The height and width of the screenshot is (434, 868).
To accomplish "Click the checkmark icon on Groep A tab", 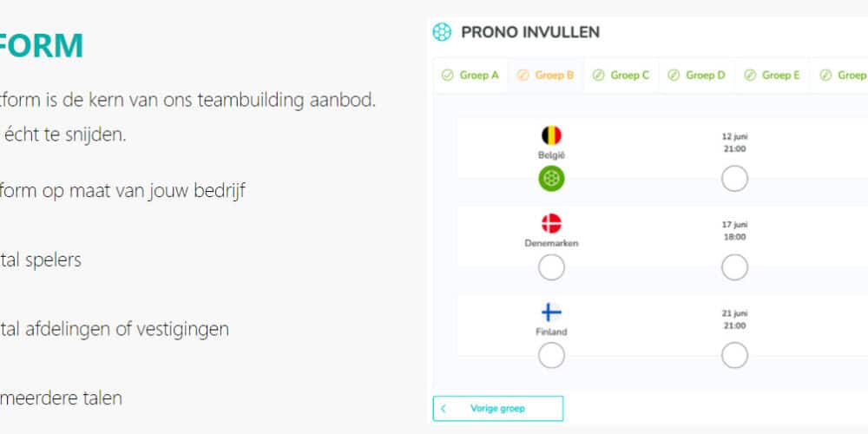I will [447, 76].
